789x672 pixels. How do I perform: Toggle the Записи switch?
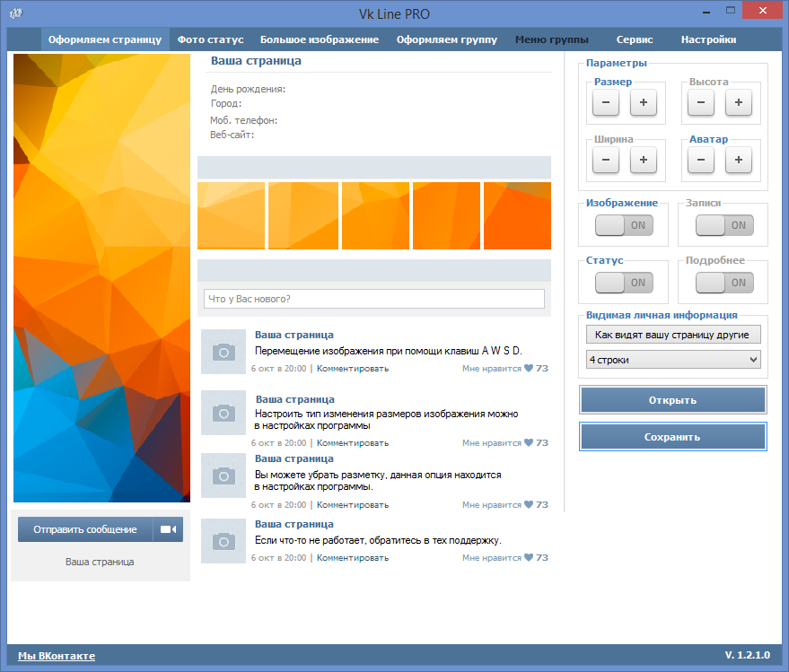point(724,225)
